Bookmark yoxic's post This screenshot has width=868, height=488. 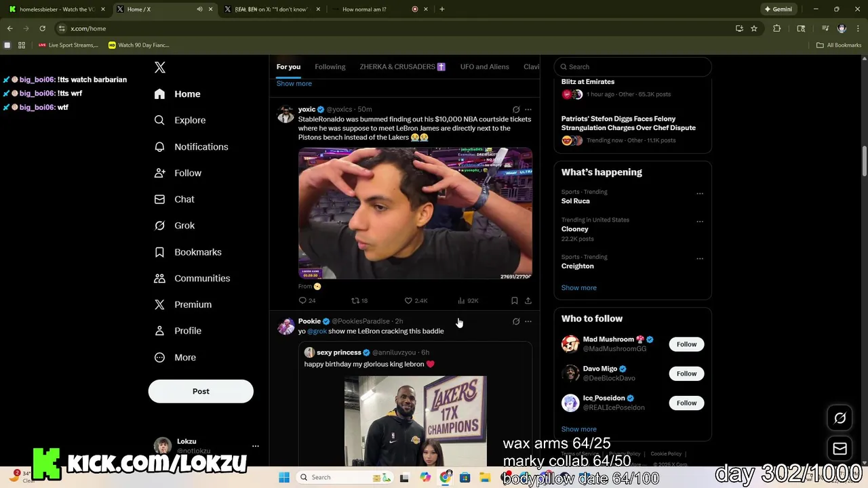click(515, 300)
